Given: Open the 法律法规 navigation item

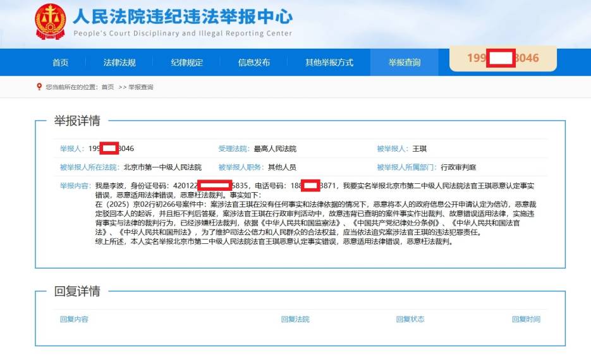Looking at the screenshot, I should 120,62.
